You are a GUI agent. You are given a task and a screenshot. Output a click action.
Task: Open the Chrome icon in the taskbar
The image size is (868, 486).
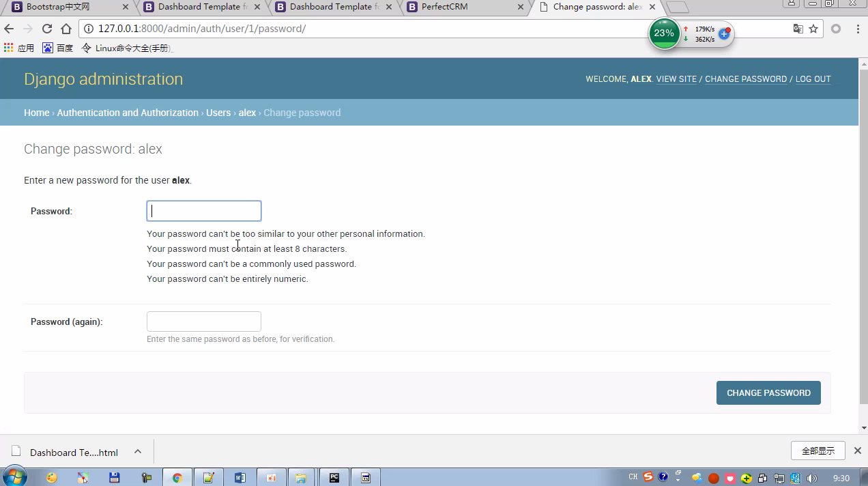point(177,478)
